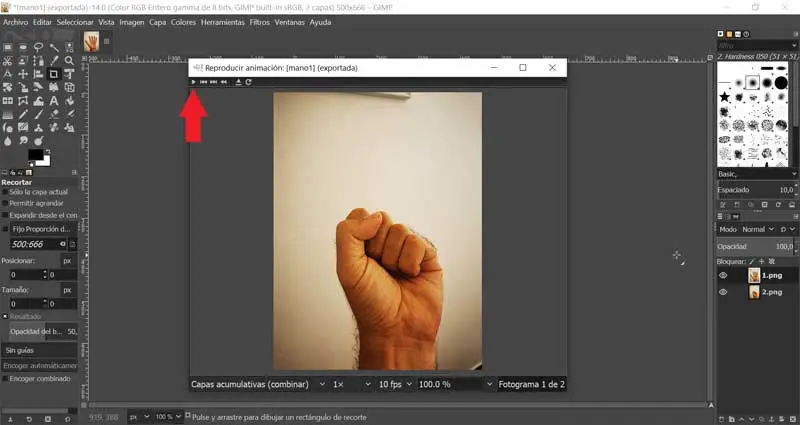
Task: Click the 500:666 proportion input field
Action: [34, 244]
